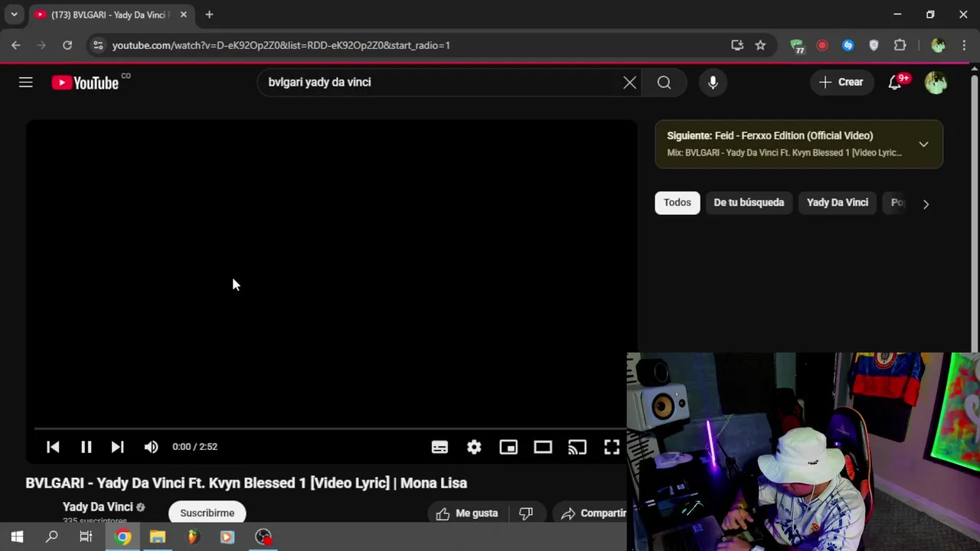Open a new browser tab
980x551 pixels.
point(209,15)
